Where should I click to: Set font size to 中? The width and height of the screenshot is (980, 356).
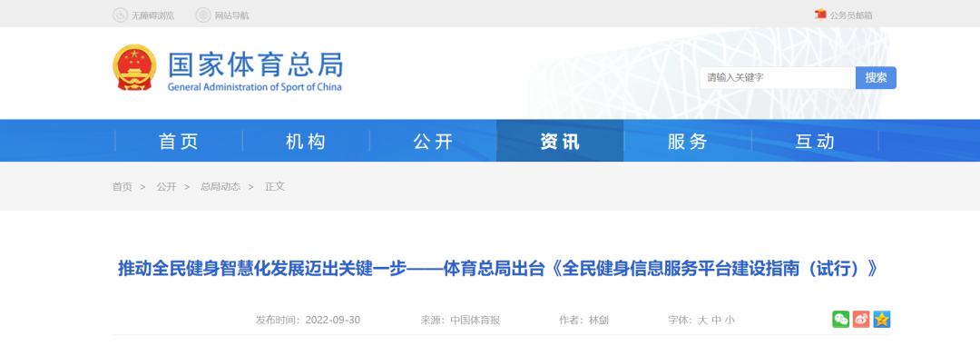(716, 320)
